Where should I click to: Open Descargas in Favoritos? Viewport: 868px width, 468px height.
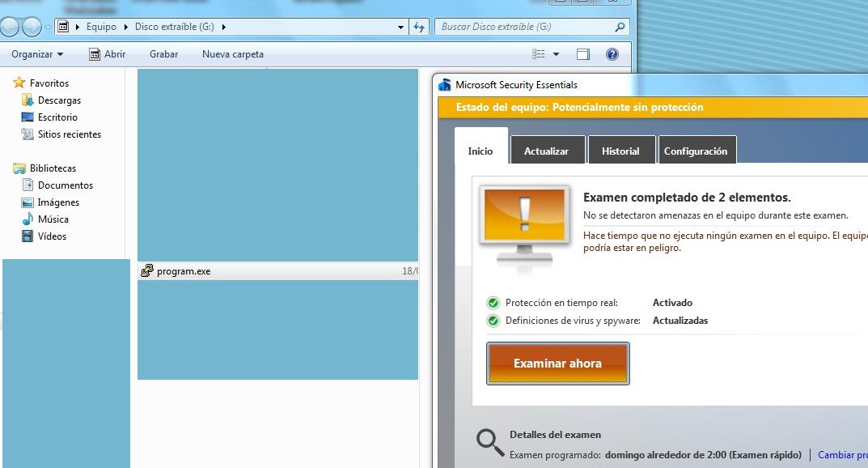coord(59,100)
